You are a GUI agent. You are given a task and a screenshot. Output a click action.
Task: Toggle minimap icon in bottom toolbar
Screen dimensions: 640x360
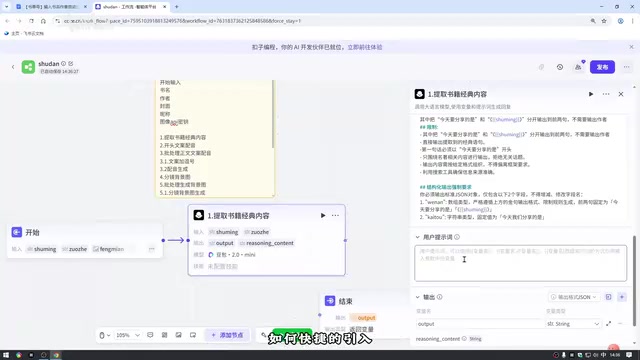pos(193,335)
